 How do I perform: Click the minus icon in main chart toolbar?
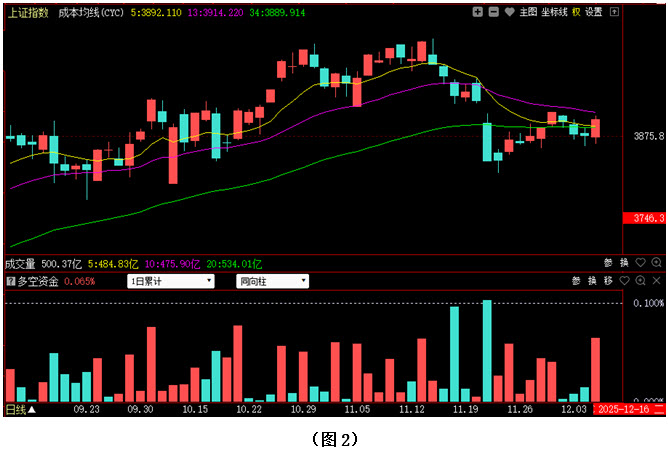tap(494, 12)
